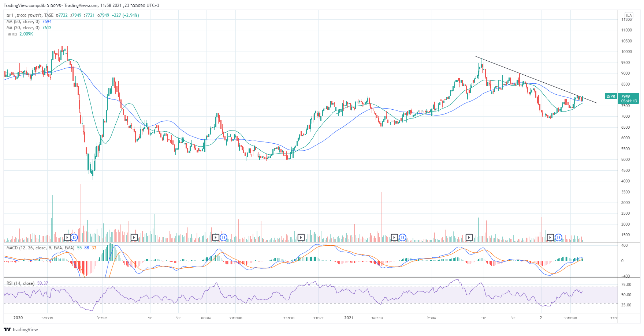Select the D dividend marker in August 2021

point(558,238)
